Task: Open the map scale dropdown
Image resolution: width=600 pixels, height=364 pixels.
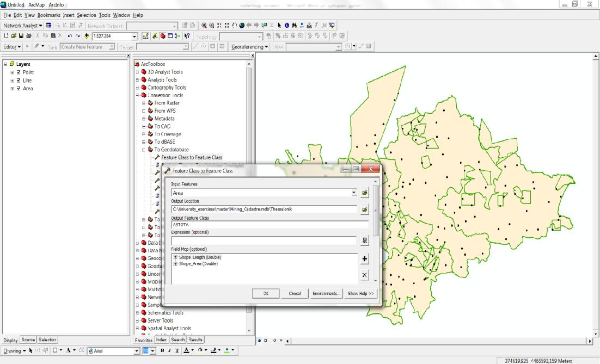Action: click(x=134, y=36)
